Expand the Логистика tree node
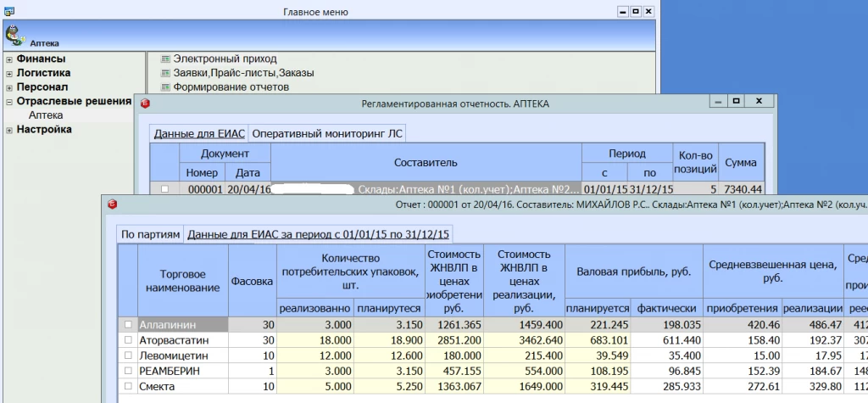The width and height of the screenshot is (868, 403). point(8,74)
